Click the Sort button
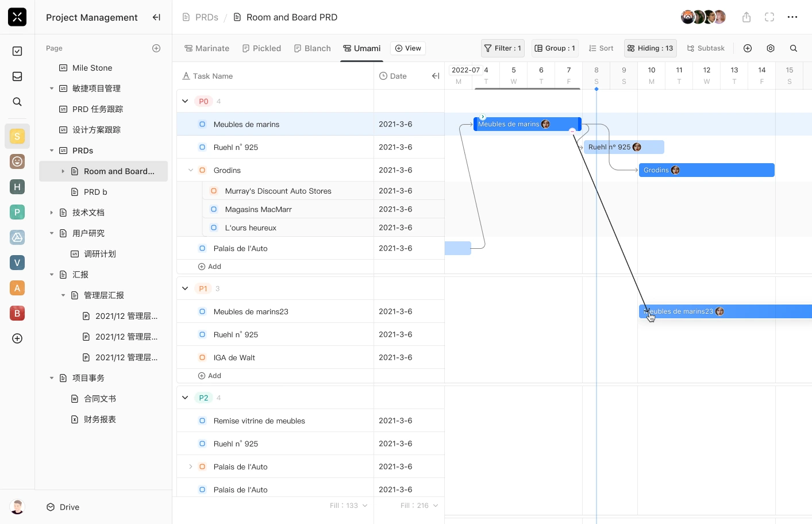The width and height of the screenshot is (812, 524). pyautogui.click(x=601, y=48)
